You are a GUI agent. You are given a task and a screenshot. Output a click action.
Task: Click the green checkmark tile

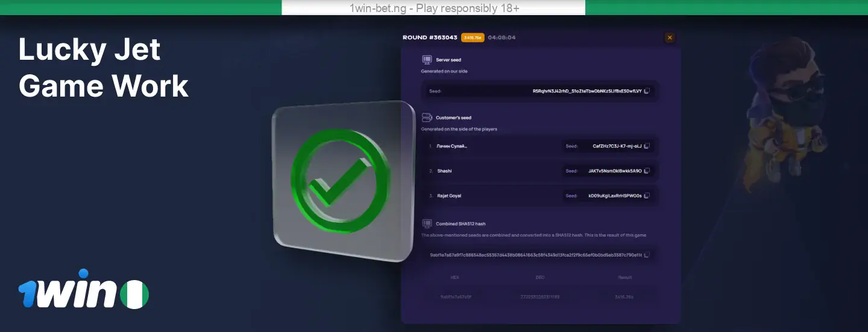[x=344, y=181]
